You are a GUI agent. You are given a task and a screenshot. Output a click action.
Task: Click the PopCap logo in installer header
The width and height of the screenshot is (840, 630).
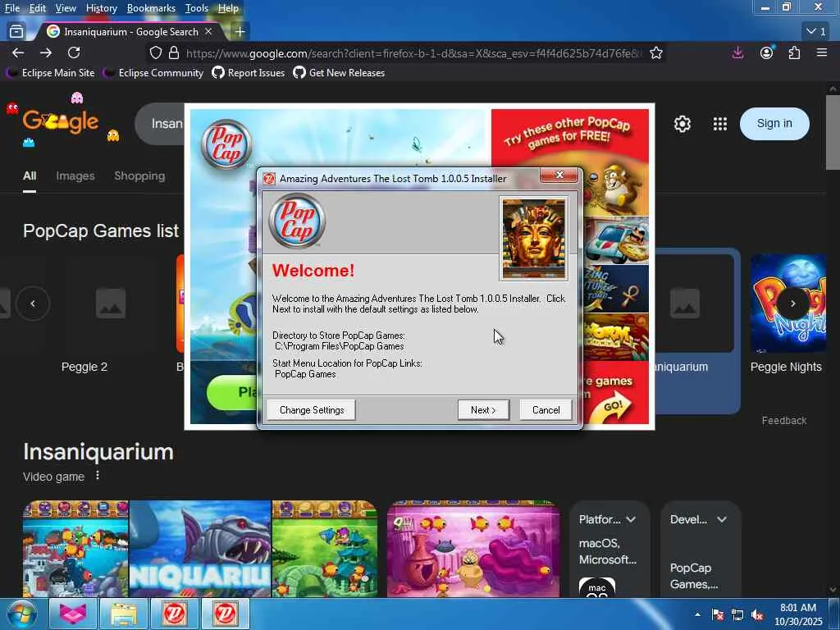tap(296, 220)
